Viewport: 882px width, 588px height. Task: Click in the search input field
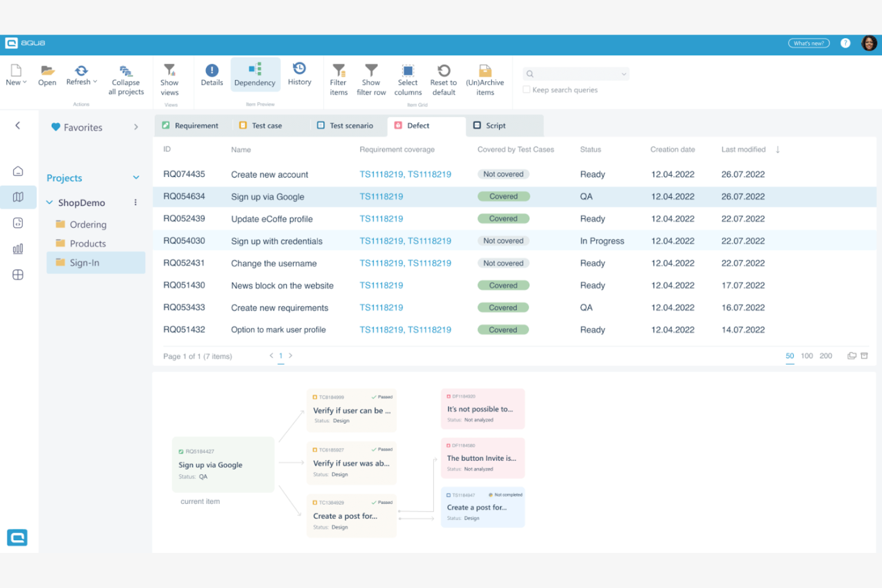(x=576, y=74)
